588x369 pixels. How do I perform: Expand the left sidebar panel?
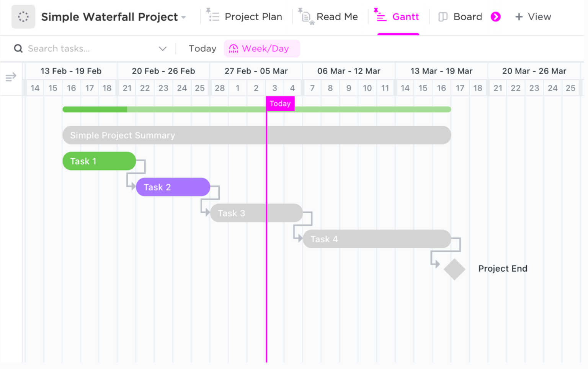click(11, 77)
